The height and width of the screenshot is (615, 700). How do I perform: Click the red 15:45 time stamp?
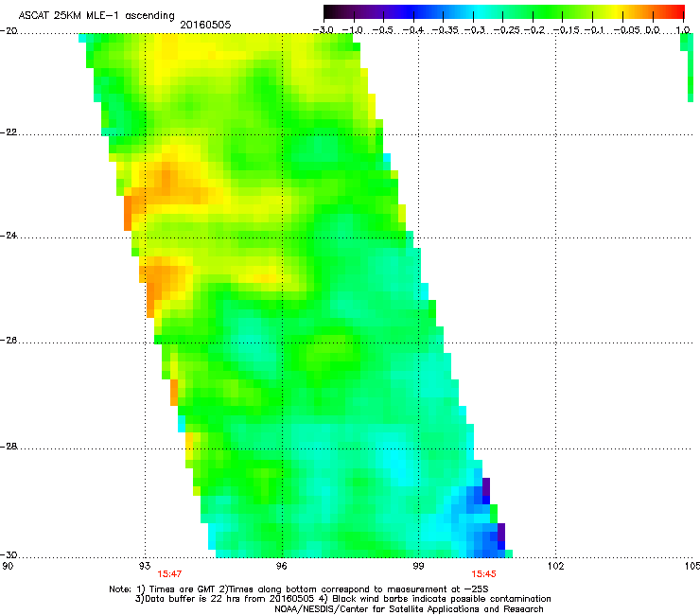[483, 574]
